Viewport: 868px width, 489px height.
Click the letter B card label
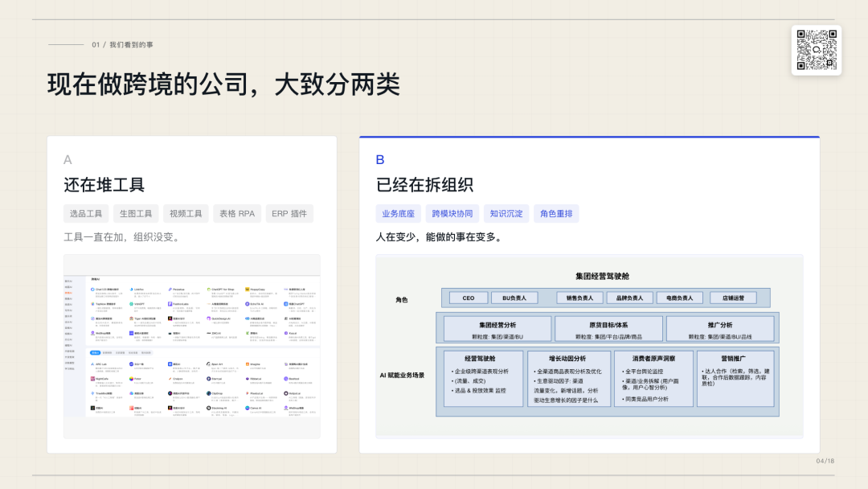pyautogui.click(x=379, y=160)
